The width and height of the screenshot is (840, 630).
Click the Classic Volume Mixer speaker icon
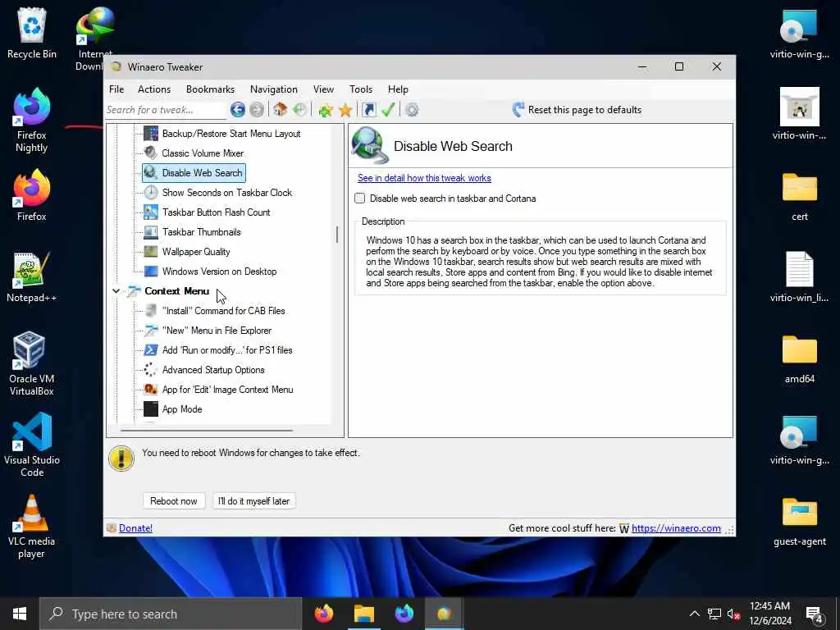click(151, 153)
